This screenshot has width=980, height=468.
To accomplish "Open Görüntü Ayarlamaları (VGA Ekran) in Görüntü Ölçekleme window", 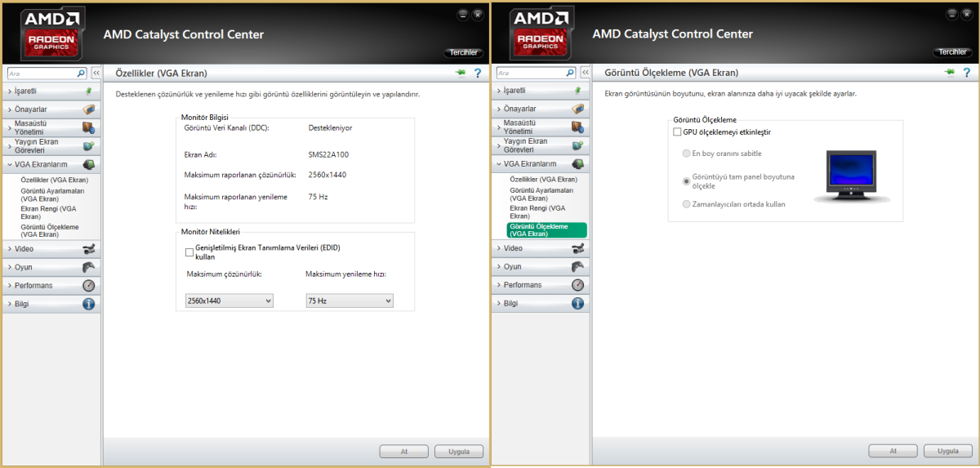I will pyautogui.click(x=541, y=194).
